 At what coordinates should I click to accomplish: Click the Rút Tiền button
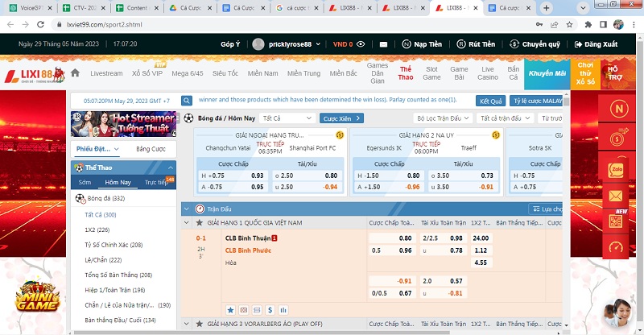click(476, 44)
